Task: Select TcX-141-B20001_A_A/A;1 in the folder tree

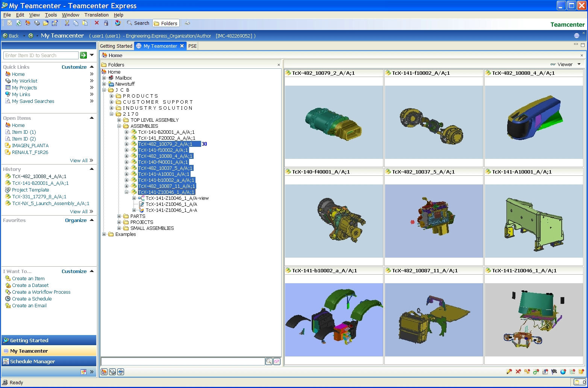Action: 166,132
